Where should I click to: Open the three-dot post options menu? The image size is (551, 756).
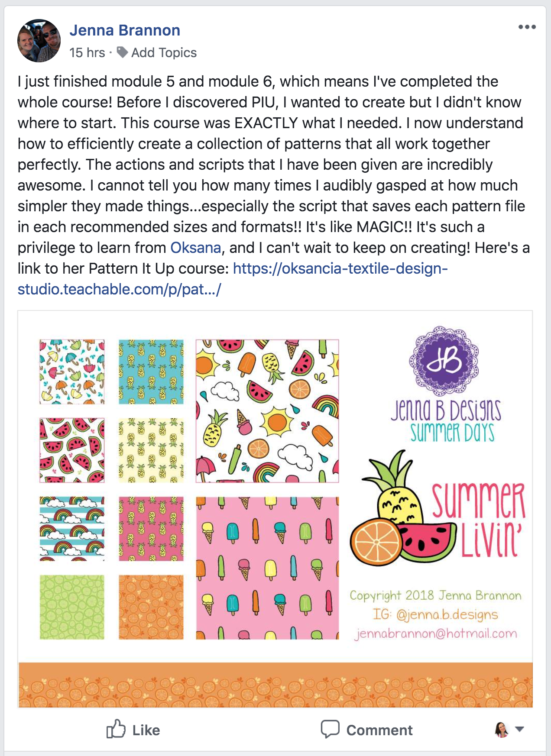pos(527,27)
